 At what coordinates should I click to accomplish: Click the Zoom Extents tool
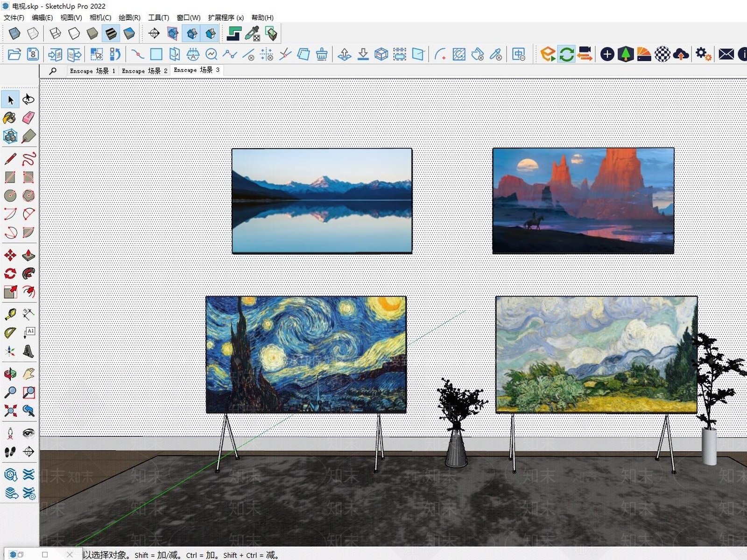(10, 411)
